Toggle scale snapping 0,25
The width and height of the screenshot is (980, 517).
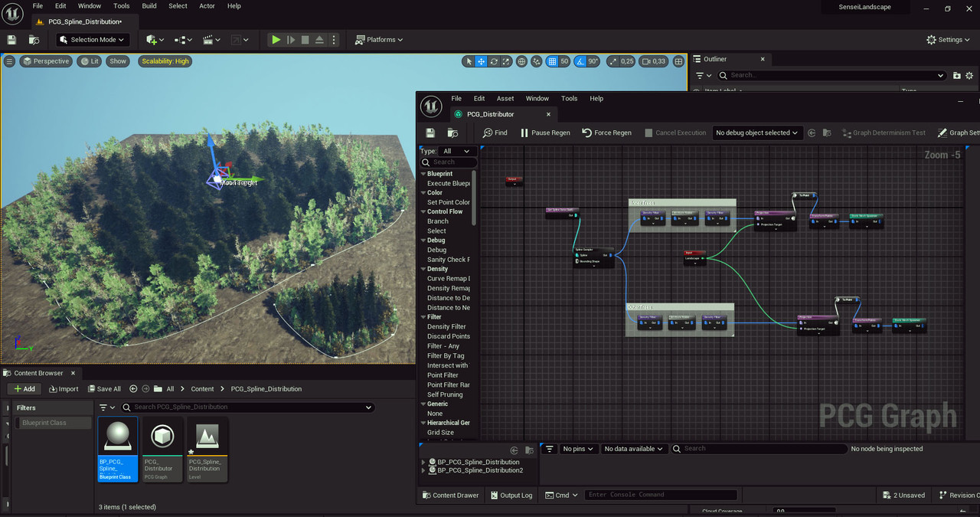[614, 61]
